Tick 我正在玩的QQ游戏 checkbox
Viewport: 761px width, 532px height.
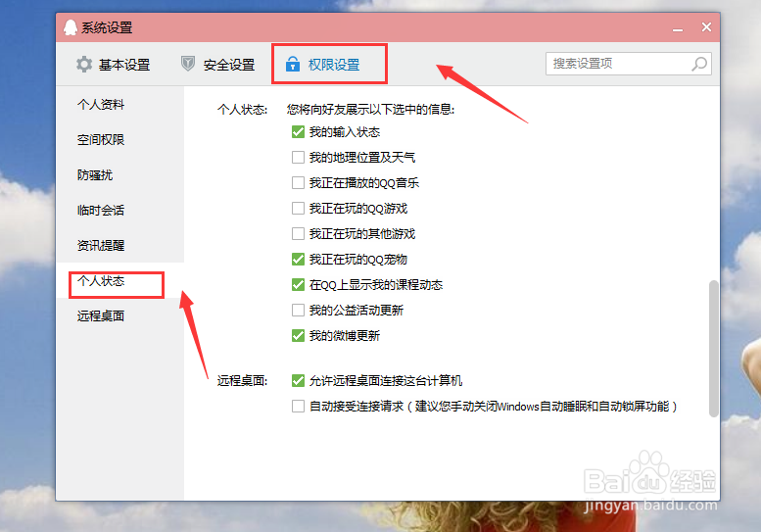[298, 209]
